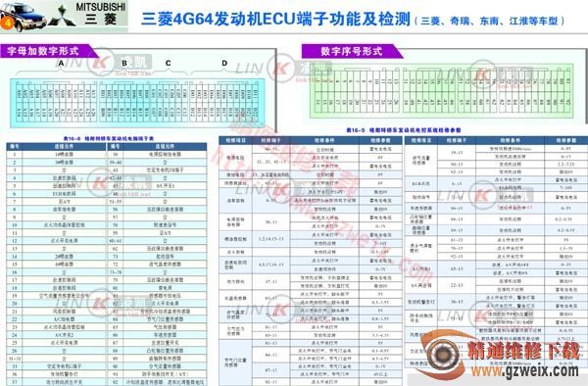Viewport: 588px width, 386px height.
Task: Click the green numbered ECU connector diagram
Action: [442, 89]
